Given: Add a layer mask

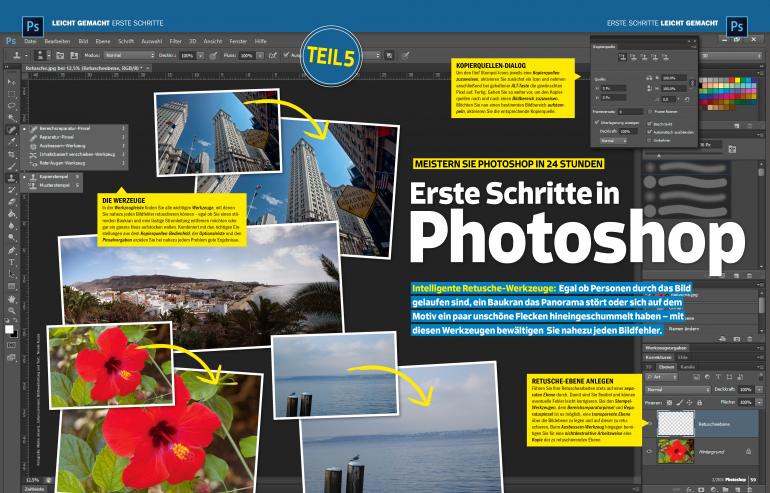Looking at the screenshot, I should [702, 489].
